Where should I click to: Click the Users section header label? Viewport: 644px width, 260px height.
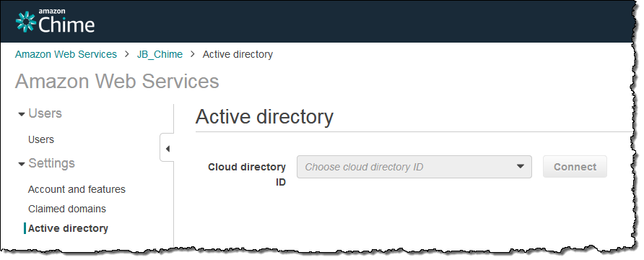[x=45, y=113]
